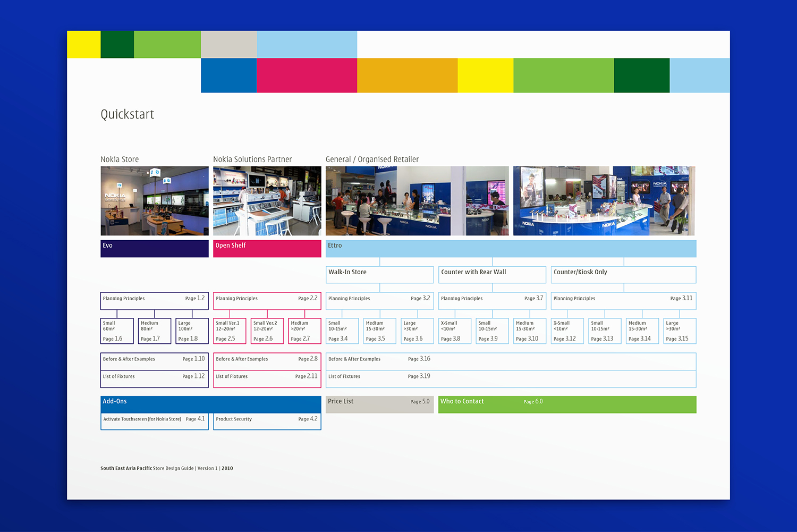Select Small Ver.2 Page 2.6 box

(267, 331)
